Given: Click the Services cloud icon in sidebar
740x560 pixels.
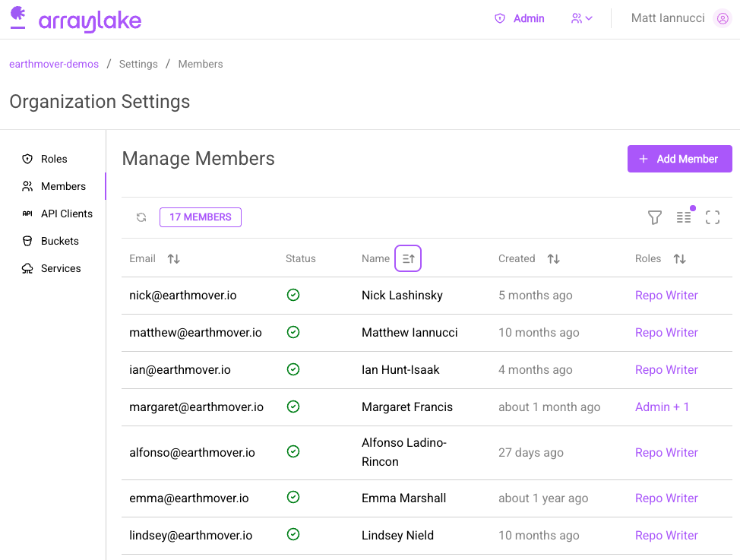Looking at the screenshot, I should (x=27, y=268).
